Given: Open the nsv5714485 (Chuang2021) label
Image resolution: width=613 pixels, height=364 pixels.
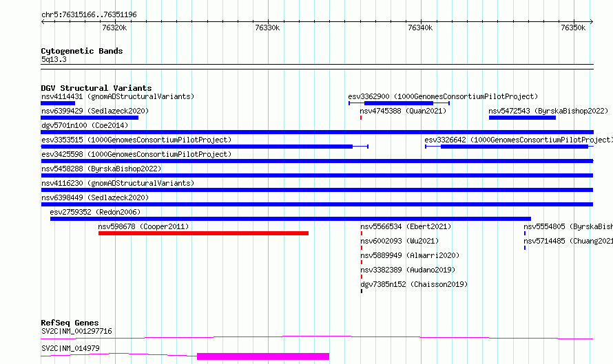Looking at the screenshot, I should [568, 241].
